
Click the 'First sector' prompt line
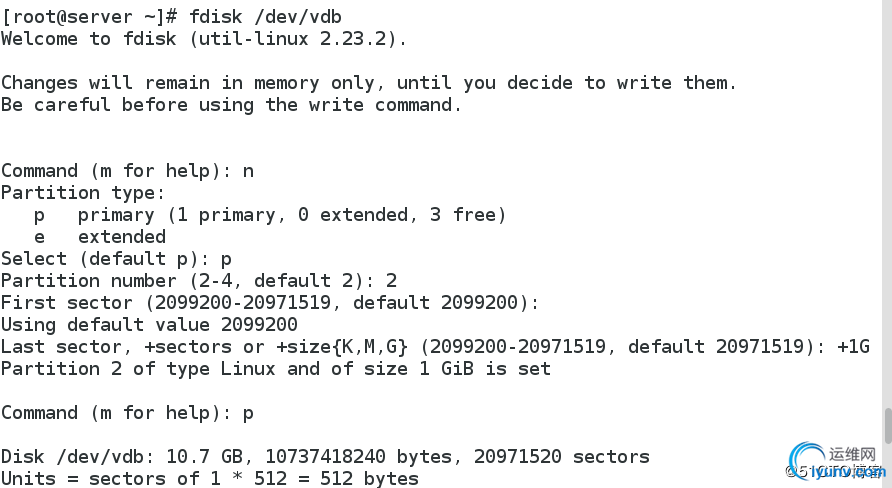coord(270,303)
